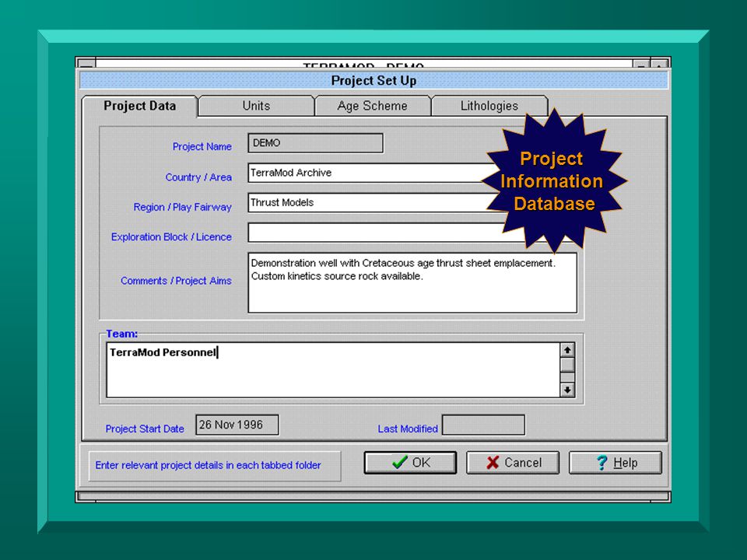Click the Last Modified label

[408, 429]
